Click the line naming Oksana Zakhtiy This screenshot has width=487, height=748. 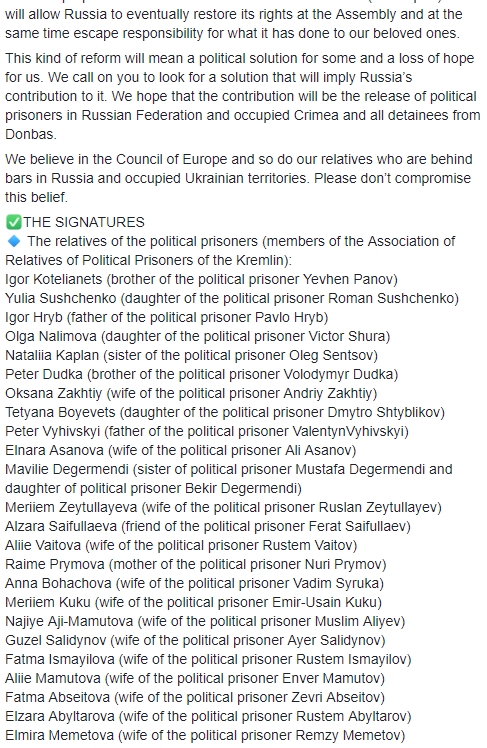pos(191,394)
